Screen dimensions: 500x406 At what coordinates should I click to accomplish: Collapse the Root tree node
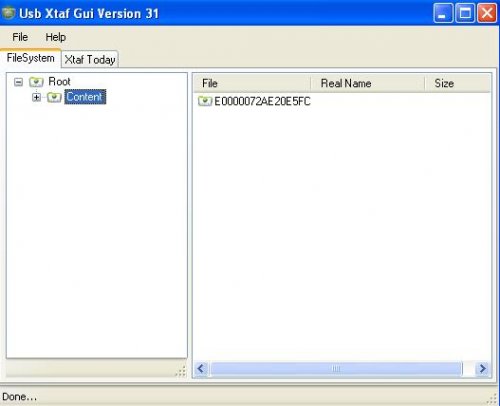18,82
